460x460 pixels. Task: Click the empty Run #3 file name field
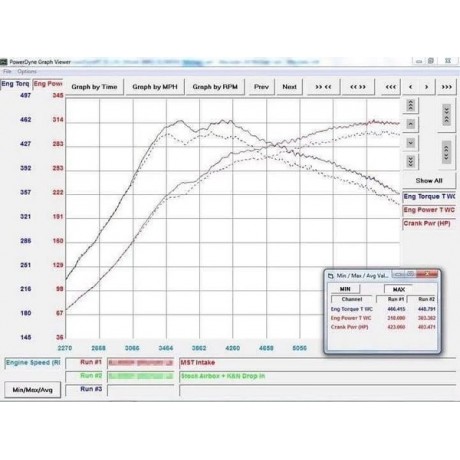141,390
